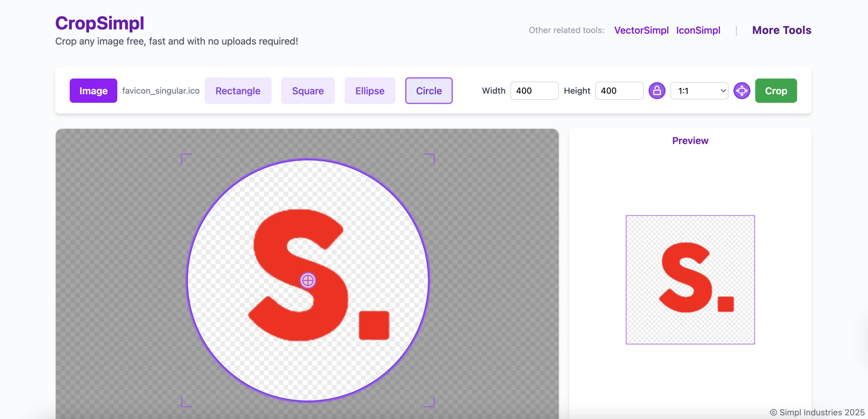Open the IconSimpl link

coord(698,30)
